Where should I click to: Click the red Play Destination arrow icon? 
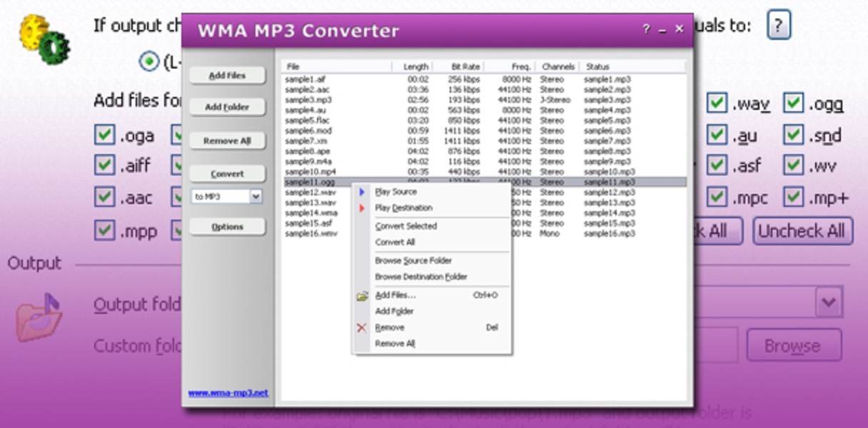pyautogui.click(x=362, y=208)
